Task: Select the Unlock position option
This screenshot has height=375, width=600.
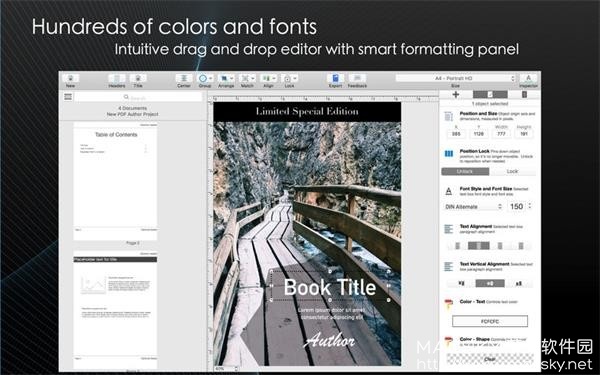Action: coord(465,171)
